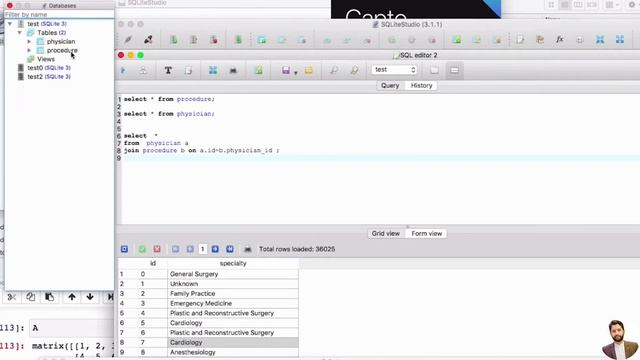Select the test2 database

pos(49,77)
